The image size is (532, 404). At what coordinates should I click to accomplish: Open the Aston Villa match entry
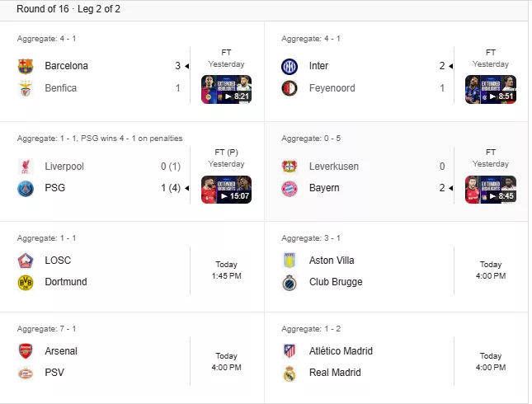[396, 267]
